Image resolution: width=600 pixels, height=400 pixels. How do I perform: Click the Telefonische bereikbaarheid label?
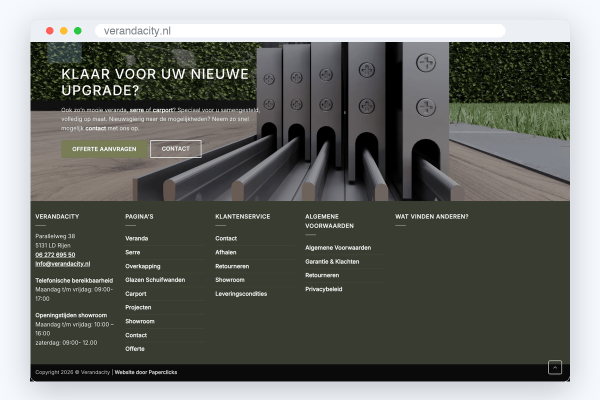(74, 280)
